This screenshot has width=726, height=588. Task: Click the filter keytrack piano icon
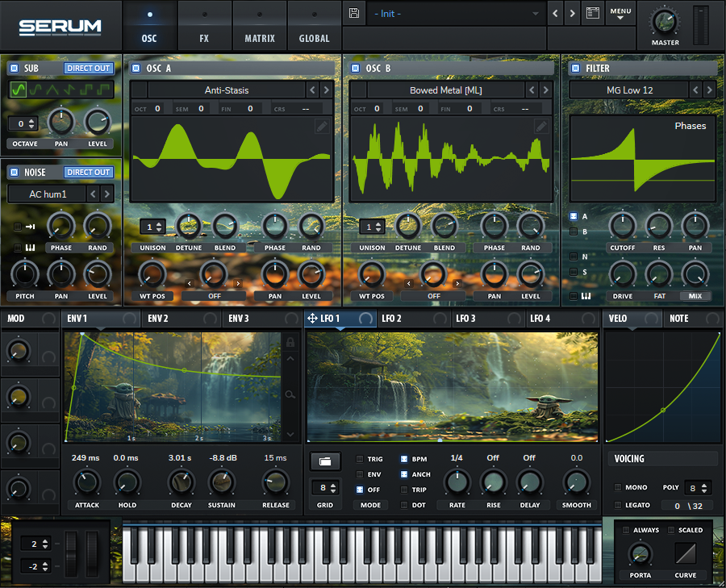tap(586, 296)
